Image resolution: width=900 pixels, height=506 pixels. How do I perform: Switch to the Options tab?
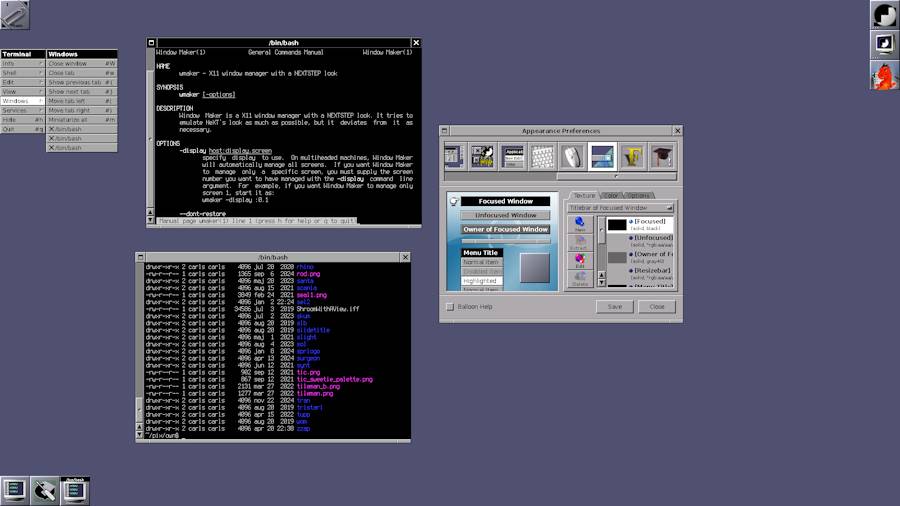coord(638,196)
